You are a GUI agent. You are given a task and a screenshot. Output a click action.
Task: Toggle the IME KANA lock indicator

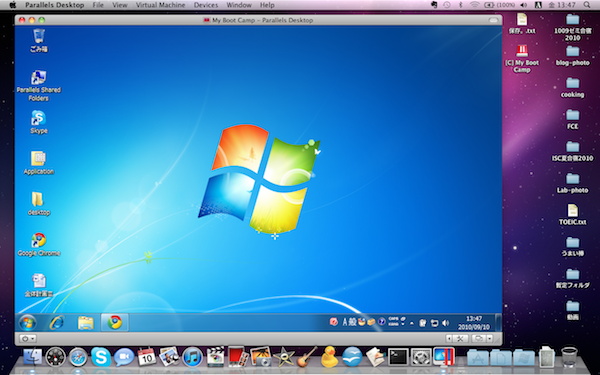coord(393,324)
